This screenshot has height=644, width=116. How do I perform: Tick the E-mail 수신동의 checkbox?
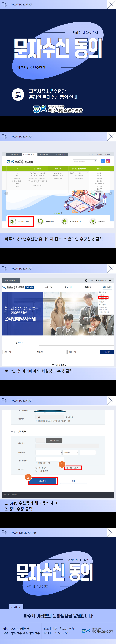pos(36,471)
